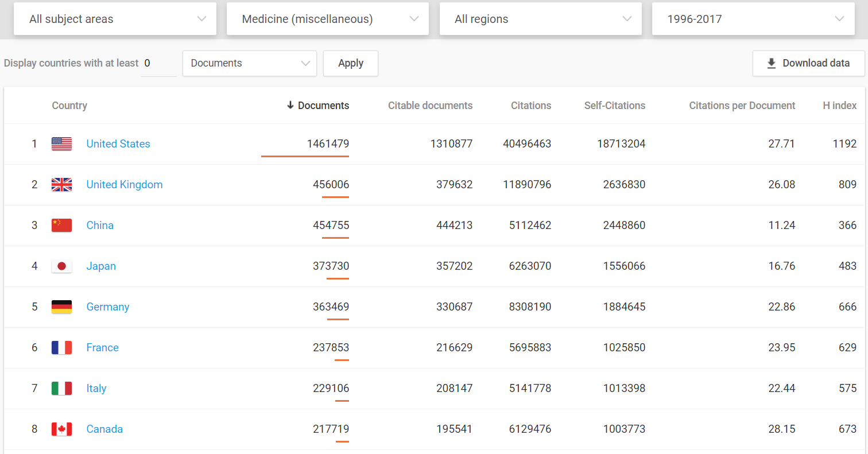This screenshot has width=868, height=454.
Task: Change the 1996-2017 year range dropdown
Action: click(x=753, y=19)
